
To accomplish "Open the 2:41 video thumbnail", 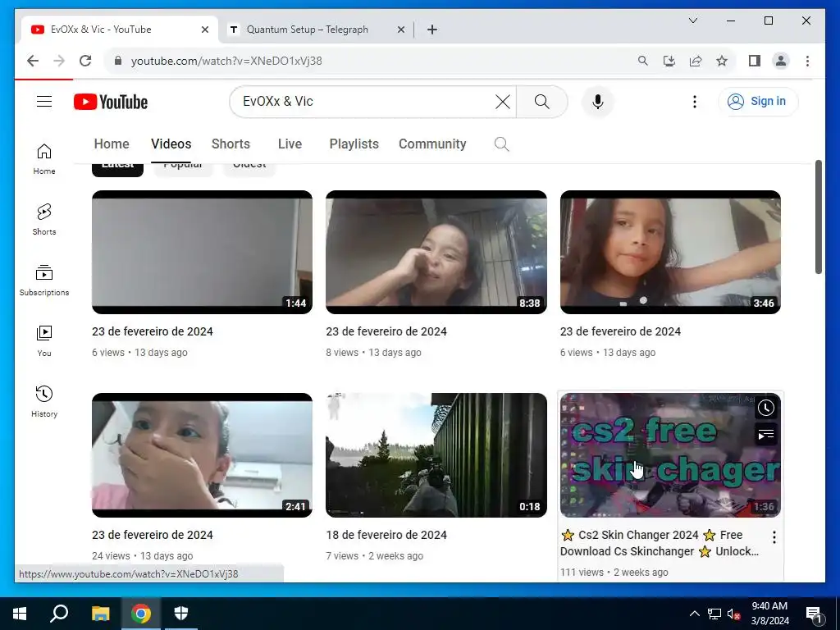I will tap(202, 454).
